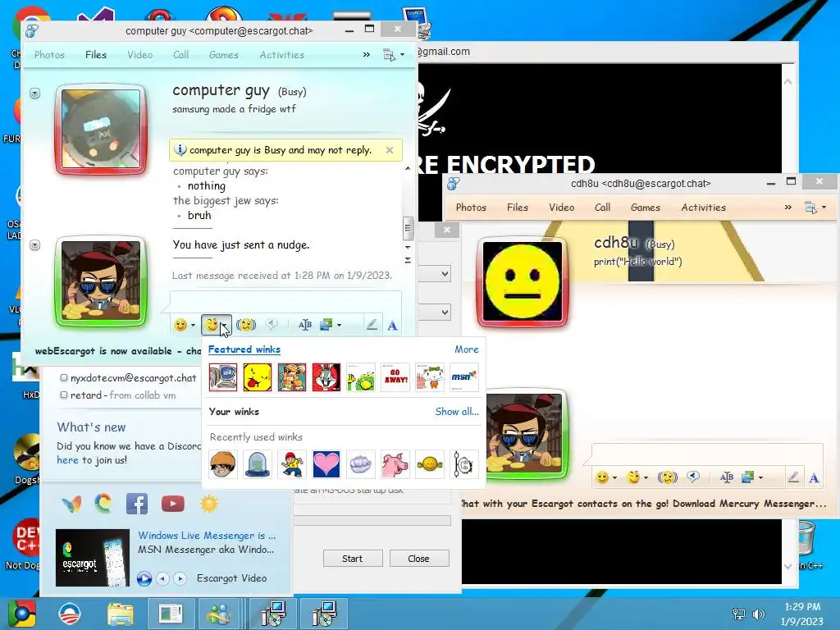This screenshot has height=630, width=840.
Task: Open voice clip button in computer guy chat
Action: coord(272,325)
